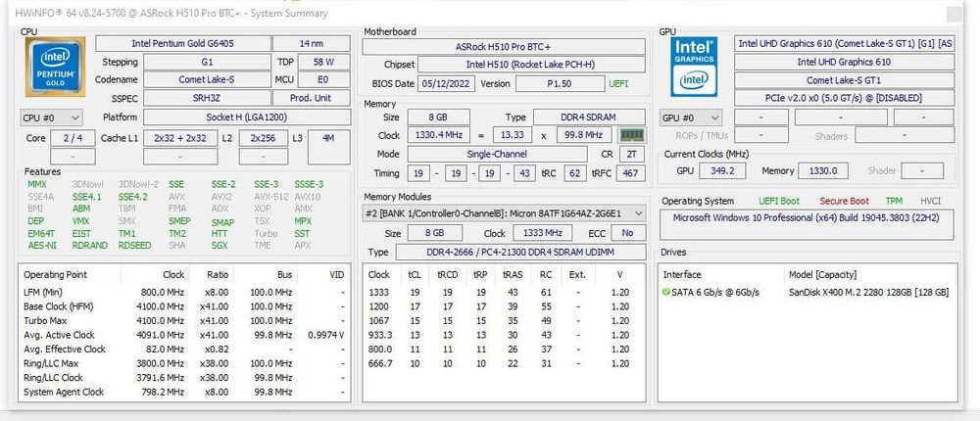Click the Secure Boot indicator
This screenshot has width=980, height=421.
845,201
